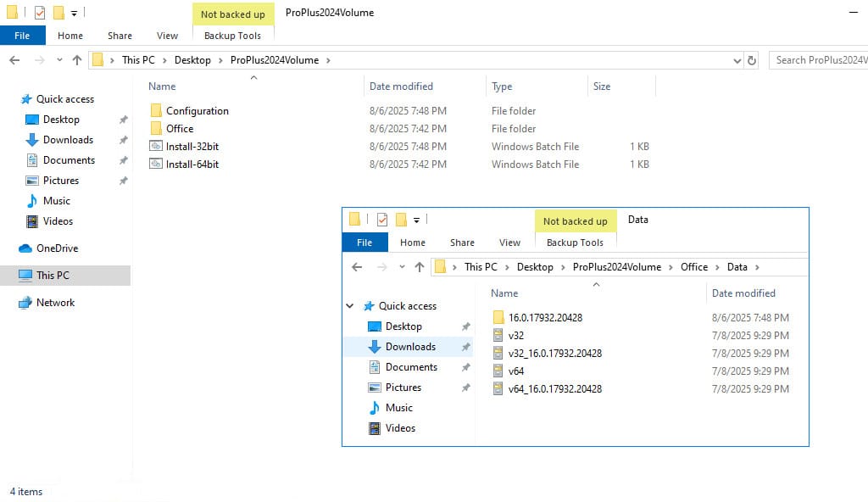Open Downloads in Data window navigation pane
The height and width of the screenshot is (502, 868).
click(x=411, y=347)
